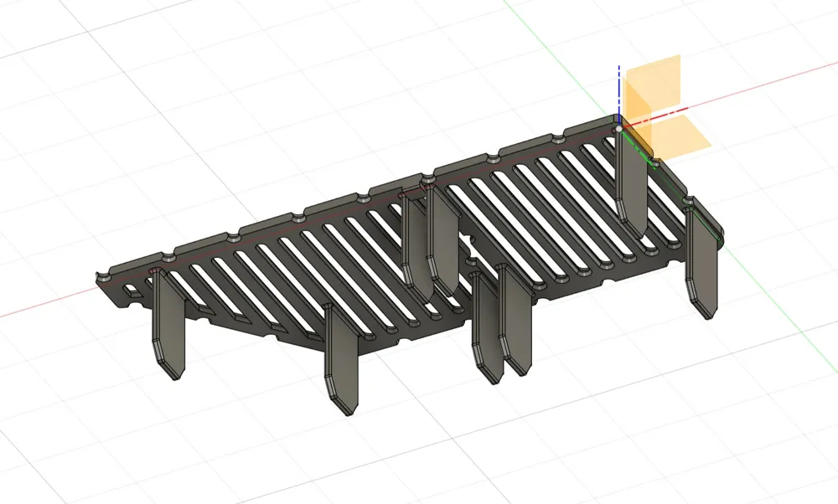Pick the white origin point at axes intersection
This screenshot has height=504, width=838.
(x=619, y=129)
